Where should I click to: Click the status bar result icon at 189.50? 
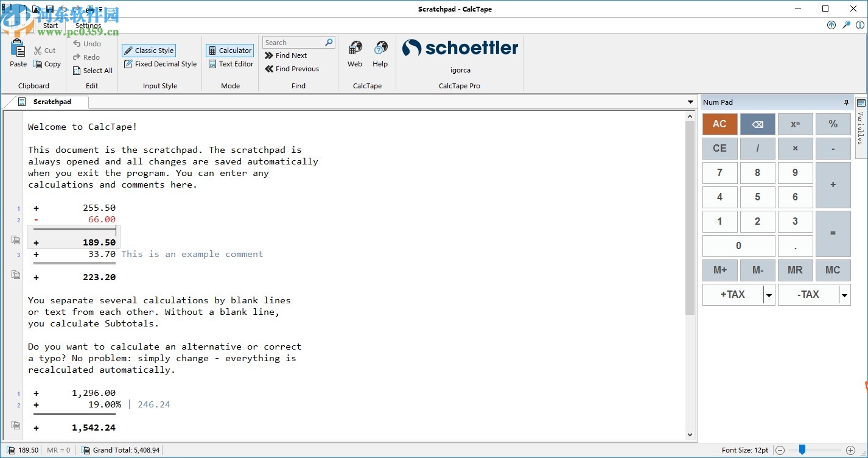11,450
